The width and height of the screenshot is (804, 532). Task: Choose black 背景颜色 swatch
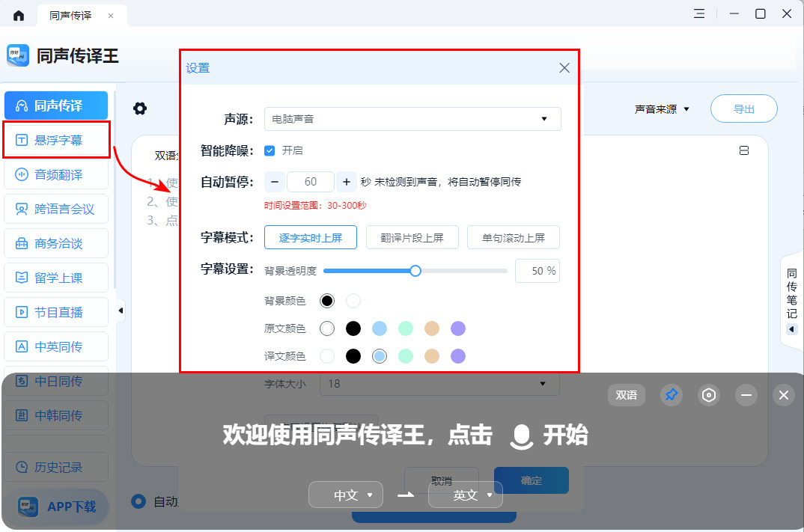(326, 301)
